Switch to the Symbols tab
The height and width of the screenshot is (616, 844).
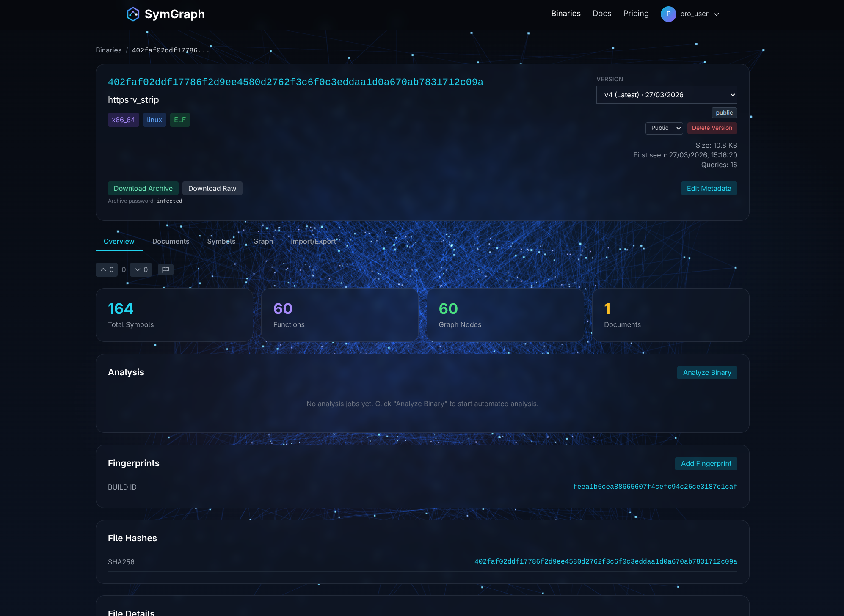click(221, 241)
